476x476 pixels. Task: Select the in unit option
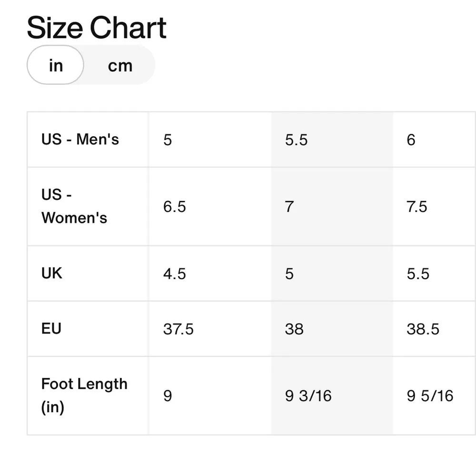click(56, 65)
